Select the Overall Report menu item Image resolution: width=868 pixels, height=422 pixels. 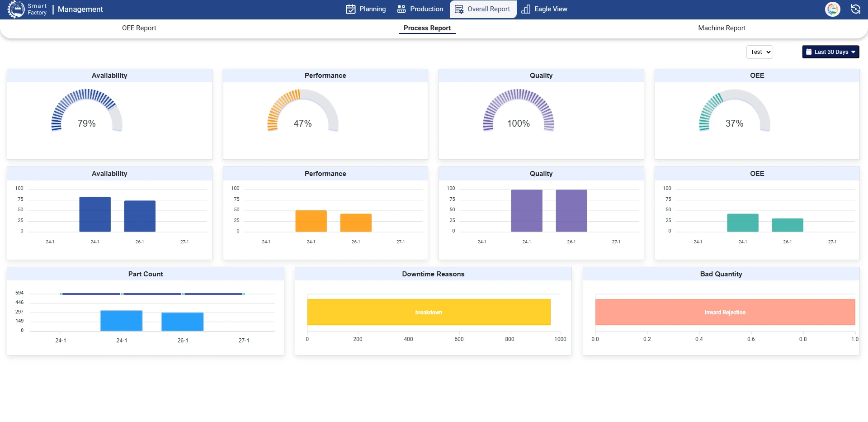483,9
